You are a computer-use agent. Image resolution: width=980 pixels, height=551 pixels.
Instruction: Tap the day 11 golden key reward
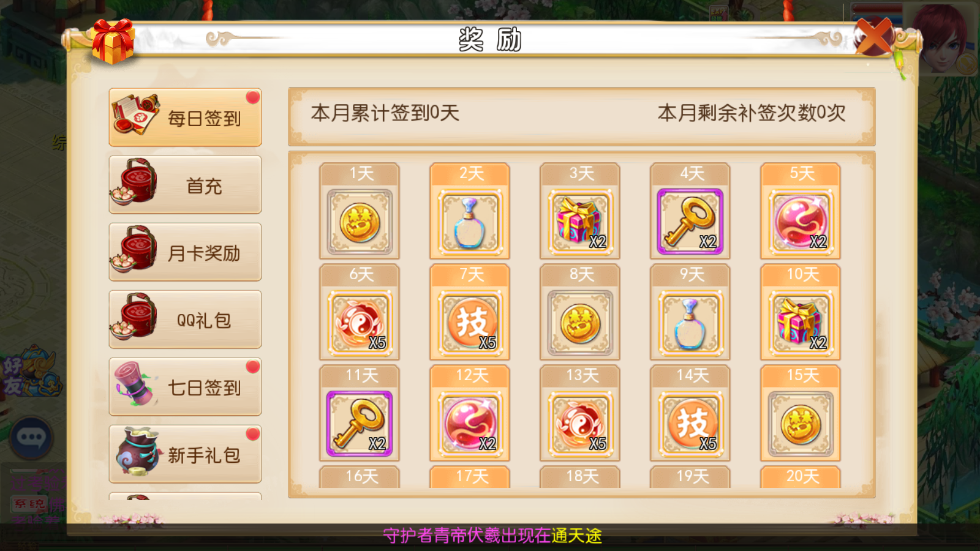click(x=360, y=424)
